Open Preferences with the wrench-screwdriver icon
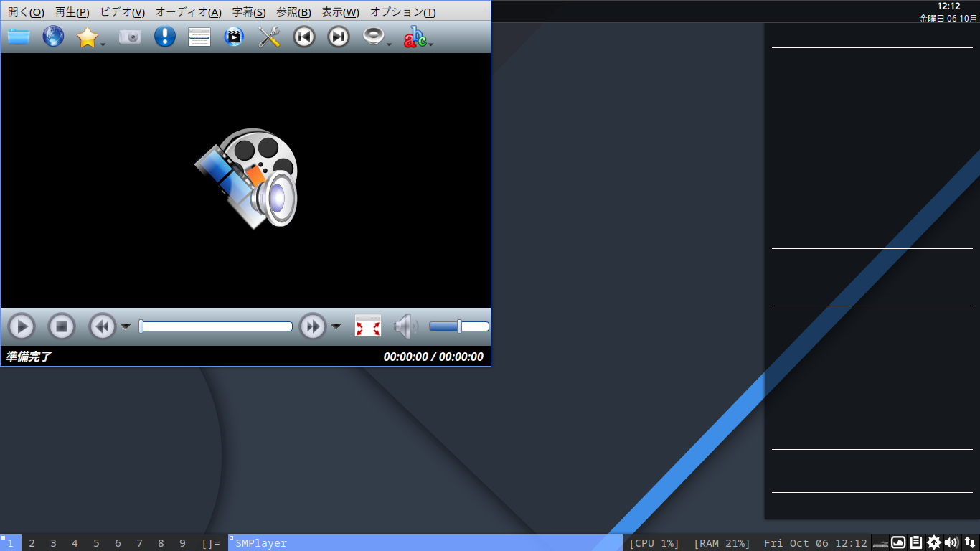This screenshot has height=551, width=980. [x=269, y=37]
